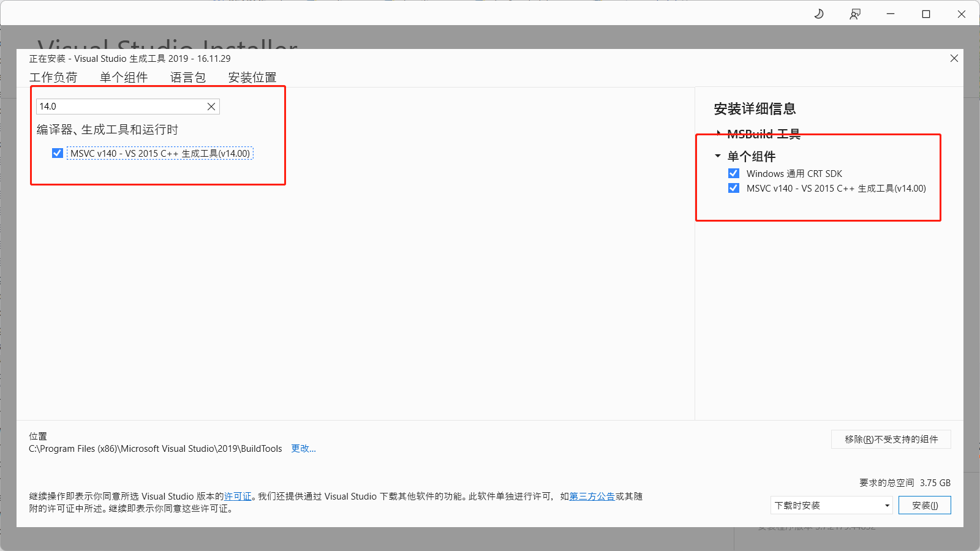Open the 许可证 license link

click(238, 496)
